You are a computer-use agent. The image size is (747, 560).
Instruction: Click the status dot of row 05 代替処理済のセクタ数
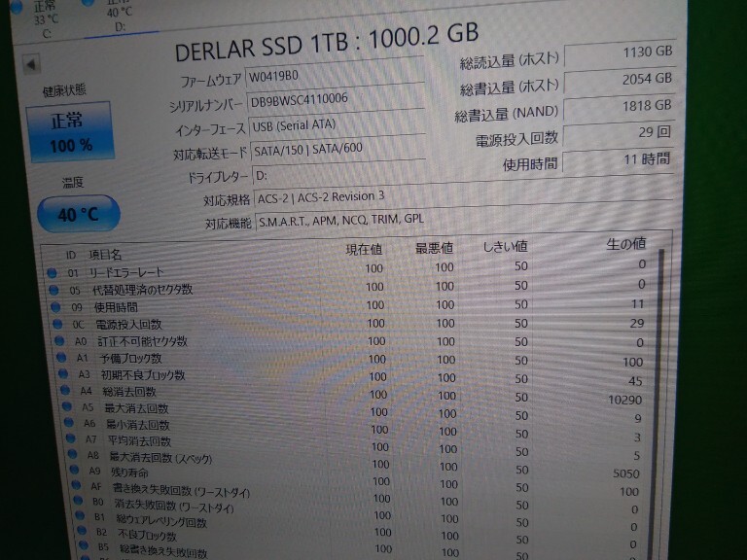click(x=53, y=290)
